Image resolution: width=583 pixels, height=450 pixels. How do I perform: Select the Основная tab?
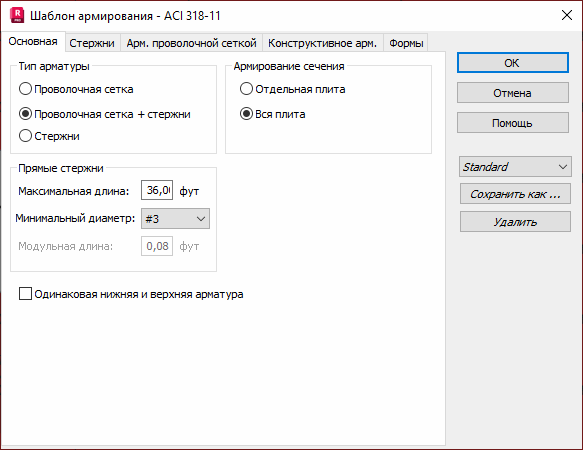tap(33, 41)
